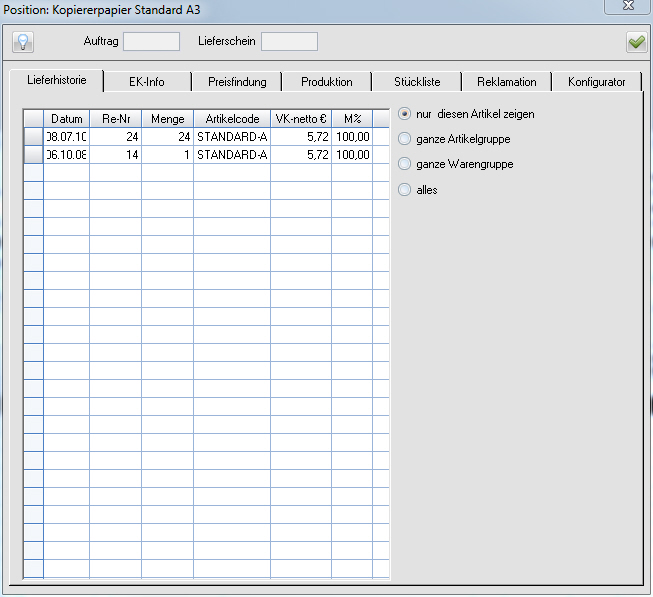Click the light bulb hint icon
The image size is (653, 597).
23,42
